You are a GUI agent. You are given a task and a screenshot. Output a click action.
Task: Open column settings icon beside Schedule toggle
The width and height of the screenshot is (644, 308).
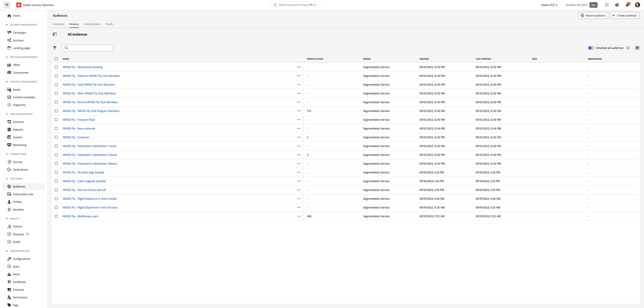tap(637, 48)
